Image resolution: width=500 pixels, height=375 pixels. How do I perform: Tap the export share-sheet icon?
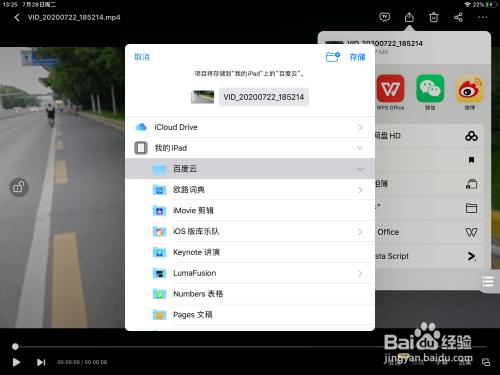[409, 17]
